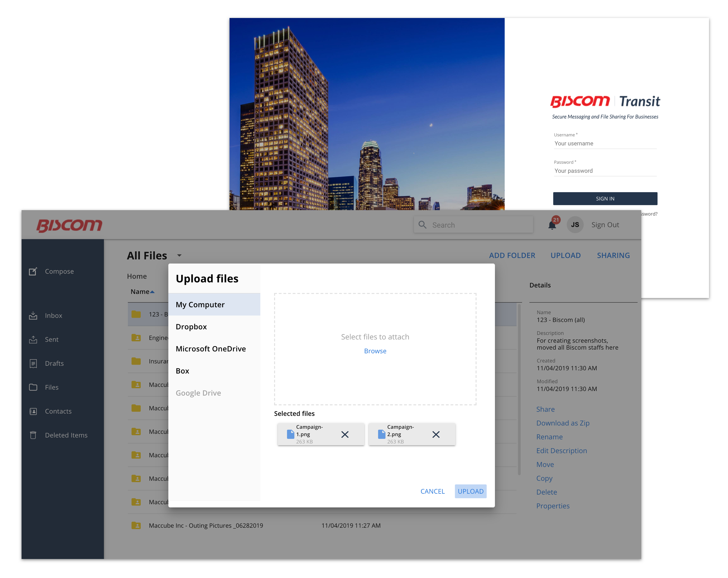Cancel the Upload files dialog

click(x=432, y=491)
